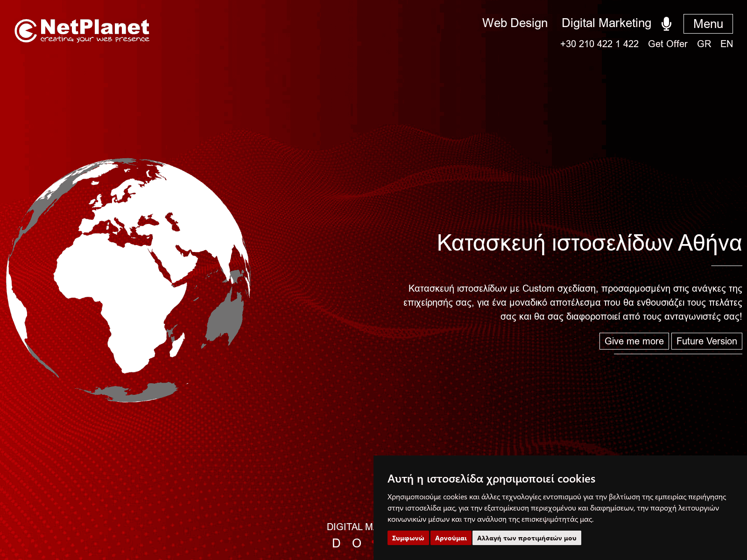Open the Digital Marketing navigation menu

[x=607, y=23]
